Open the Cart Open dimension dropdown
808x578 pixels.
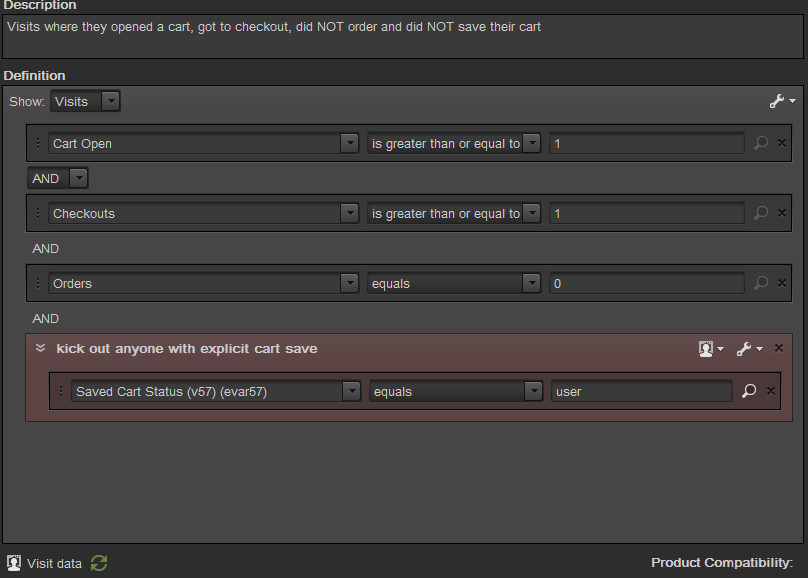(x=203, y=143)
